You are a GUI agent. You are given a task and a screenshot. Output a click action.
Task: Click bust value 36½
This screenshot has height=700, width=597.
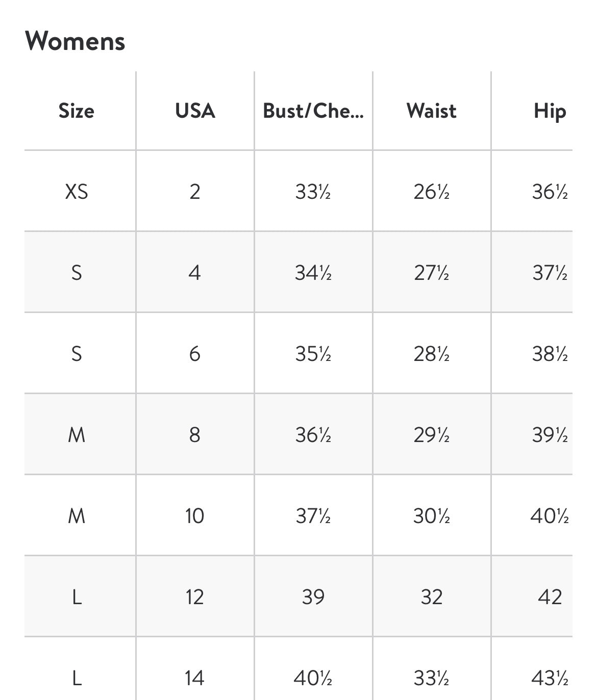click(313, 435)
